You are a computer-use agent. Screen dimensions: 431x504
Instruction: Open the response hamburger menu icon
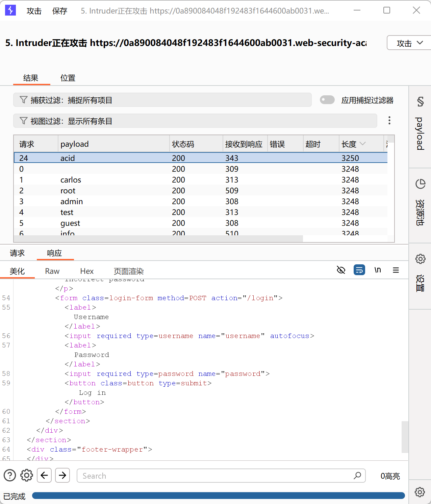click(396, 270)
